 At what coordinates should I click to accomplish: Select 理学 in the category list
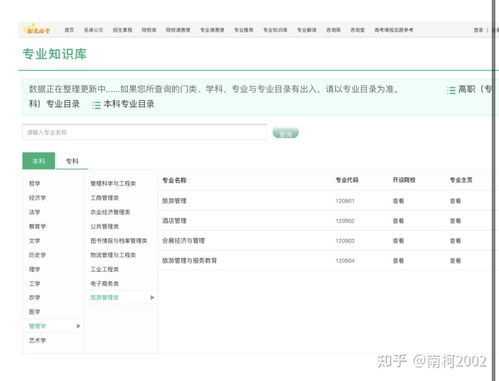[34, 269]
